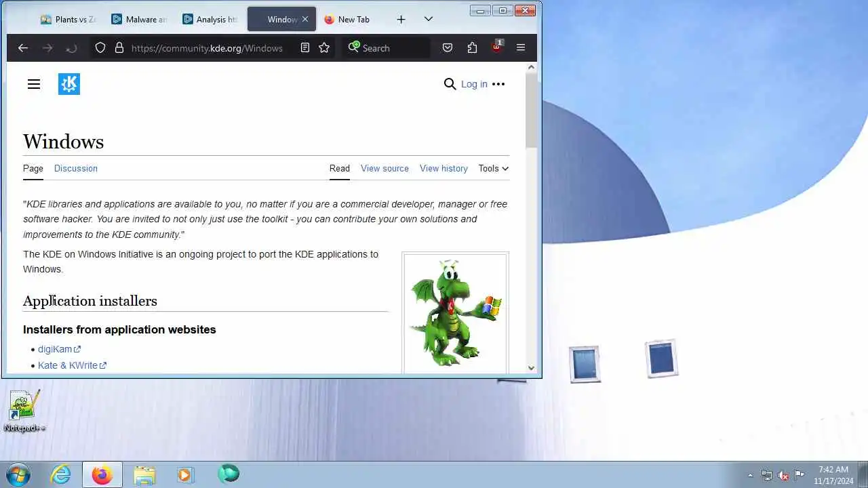
Task: Open the KDE wiki hamburger menu
Action: [x=34, y=84]
